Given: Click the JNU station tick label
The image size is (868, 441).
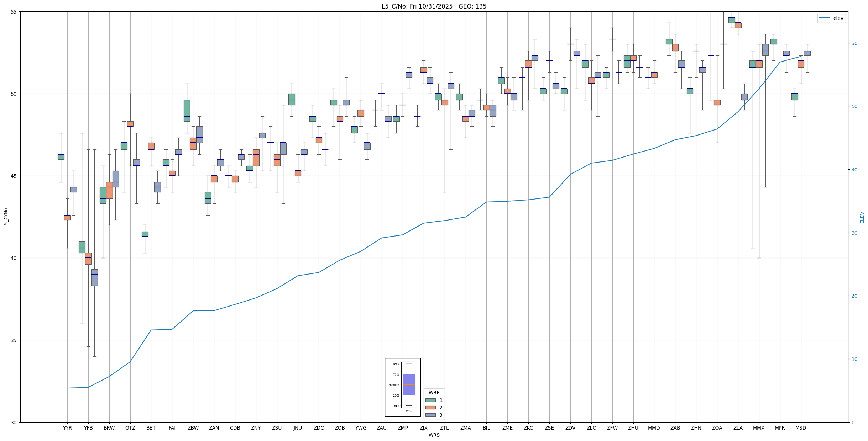Looking at the screenshot, I should 298,428.
